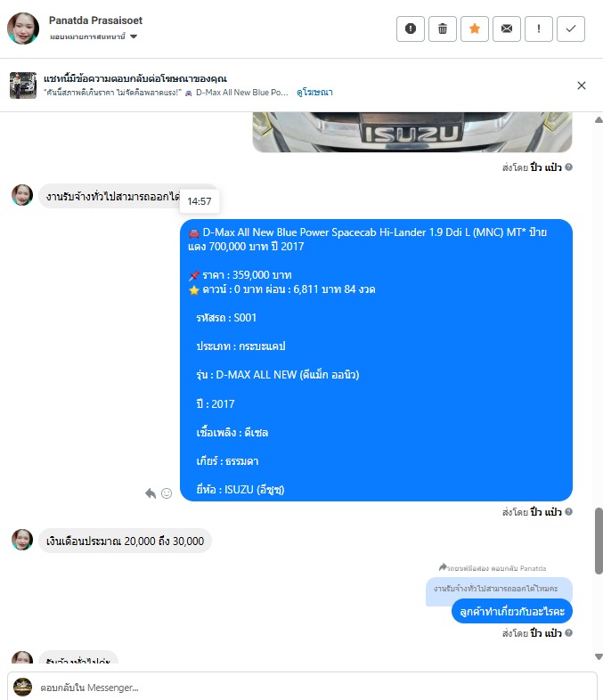Image resolution: width=603 pixels, height=700 pixels.
Task: Flag conversation with the exclamation mark button
Action: pos(539,29)
